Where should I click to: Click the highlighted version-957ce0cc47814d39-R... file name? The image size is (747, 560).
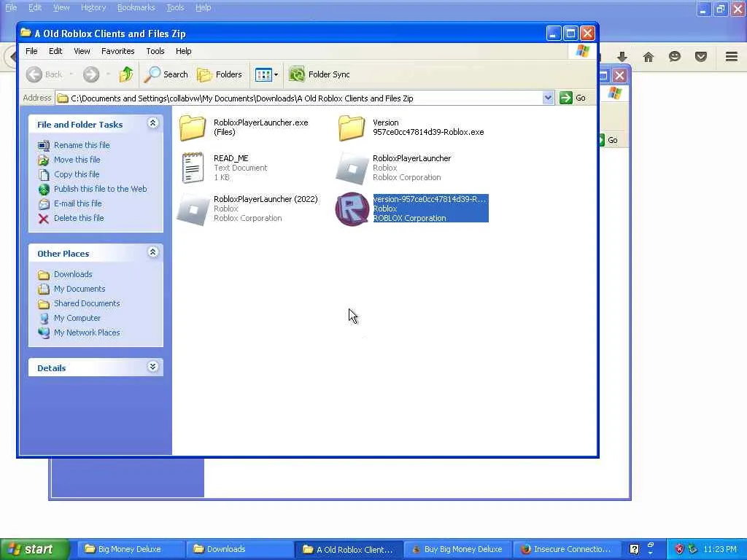(x=429, y=199)
